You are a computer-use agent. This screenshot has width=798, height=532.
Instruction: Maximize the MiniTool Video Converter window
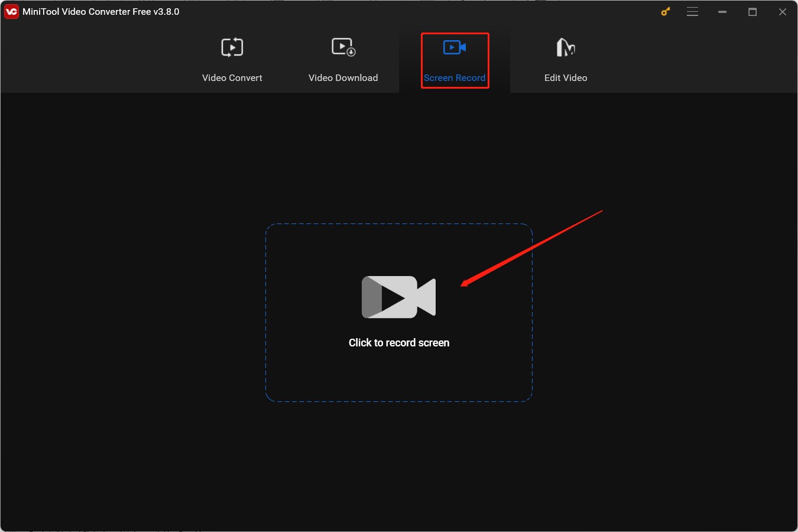[752, 12]
